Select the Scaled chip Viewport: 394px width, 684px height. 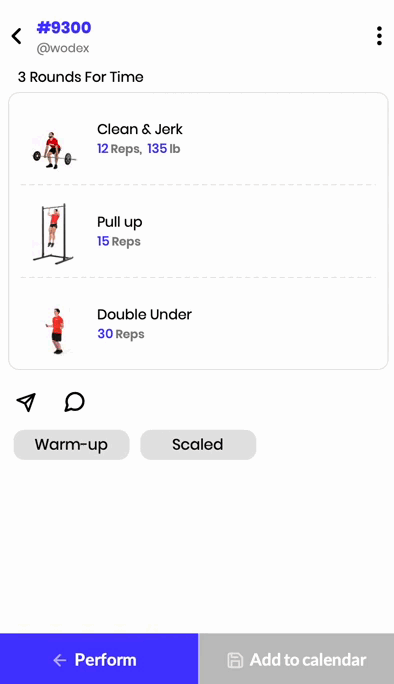pyautogui.click(x=198, y=445)
